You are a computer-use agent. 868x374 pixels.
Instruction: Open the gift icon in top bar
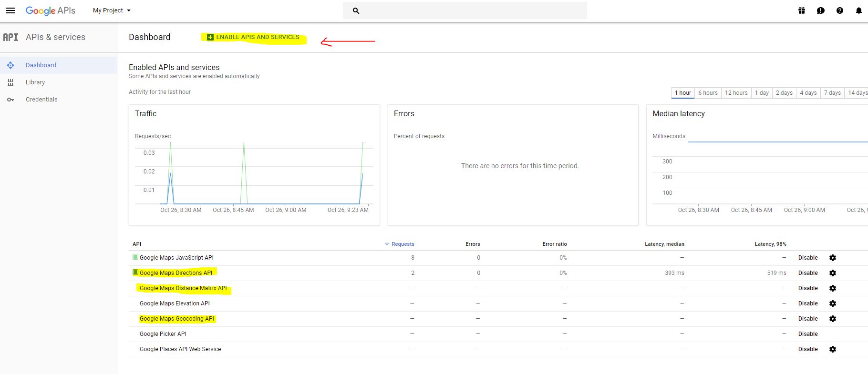point(802,10)
